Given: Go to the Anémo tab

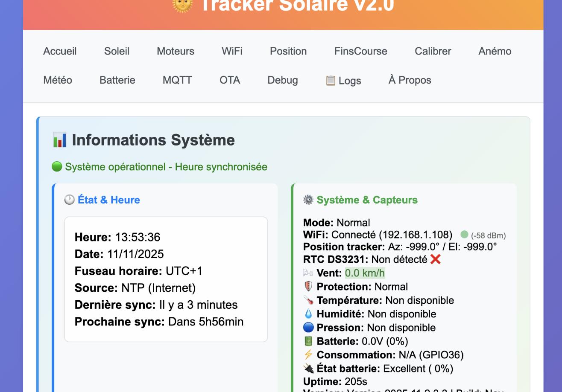Looking at the screenshot, I should 495,51.
